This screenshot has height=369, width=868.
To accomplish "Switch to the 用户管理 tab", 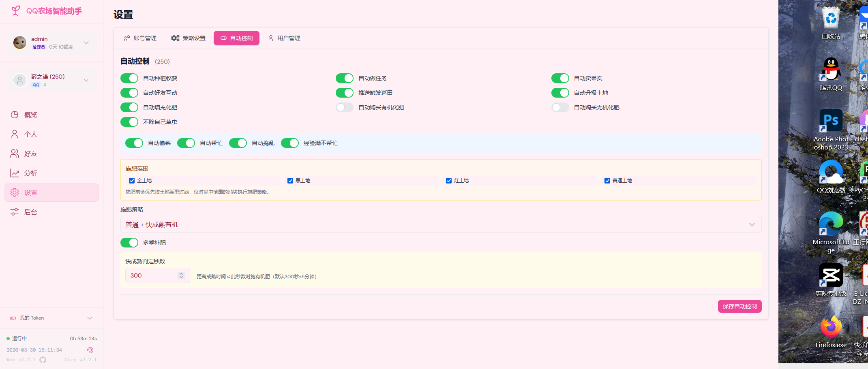I will pyautogui.click(x=284, y=38).
